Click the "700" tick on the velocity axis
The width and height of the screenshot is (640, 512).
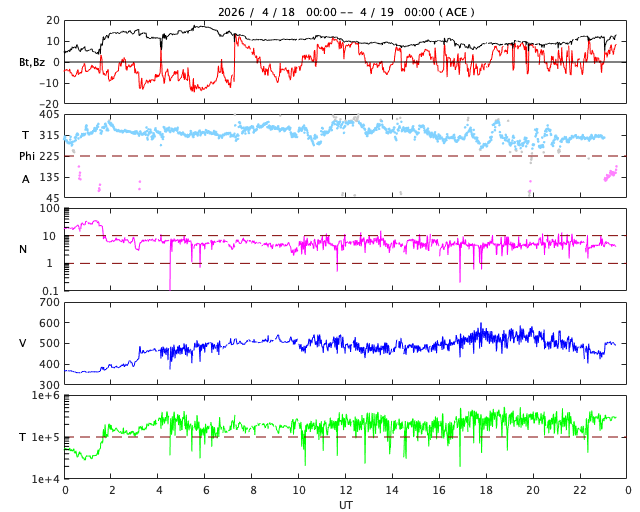49,302
